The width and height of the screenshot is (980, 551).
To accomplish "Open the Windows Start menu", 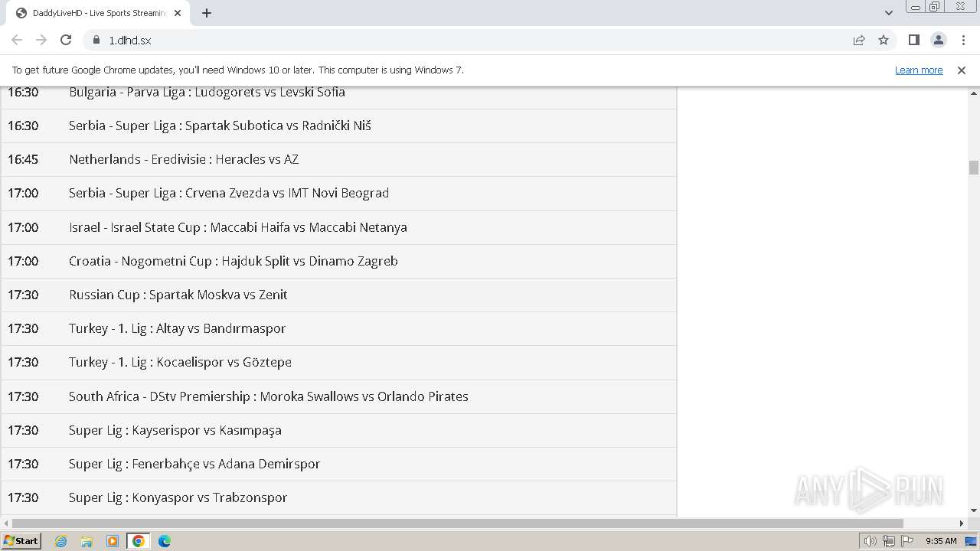I will (x=21, y=540).
